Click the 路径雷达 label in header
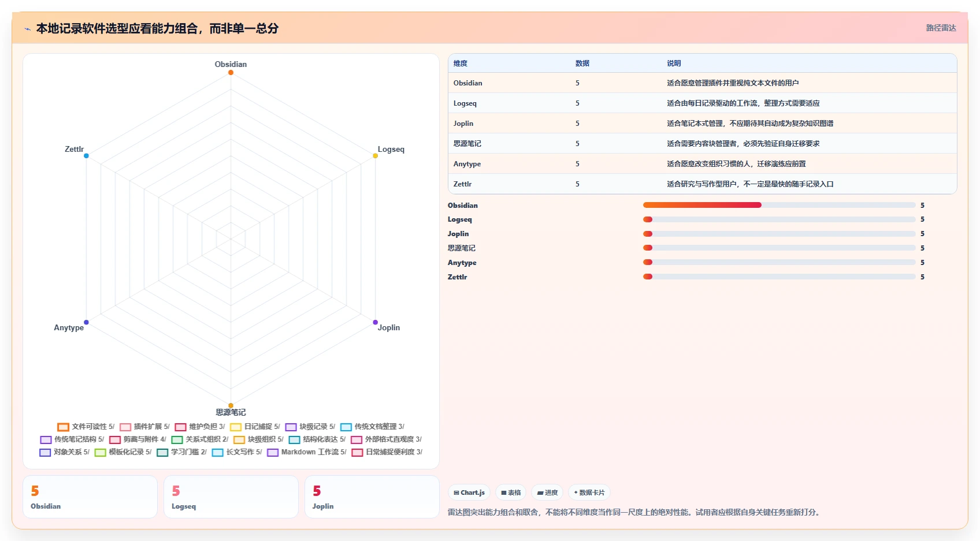This screenshot has width=980, height=541. point(941,28)
